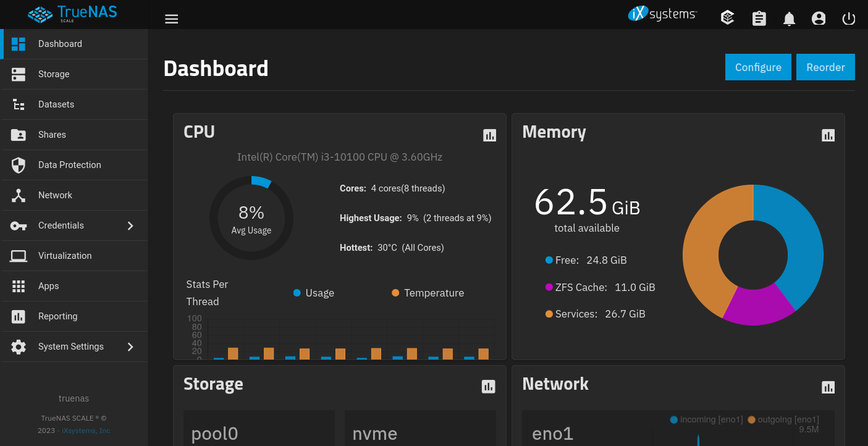The width and height of the screenshot is (868, 446).
Task: Toggle the sidebar hamburger menu
Action: [x=172, y=19]
